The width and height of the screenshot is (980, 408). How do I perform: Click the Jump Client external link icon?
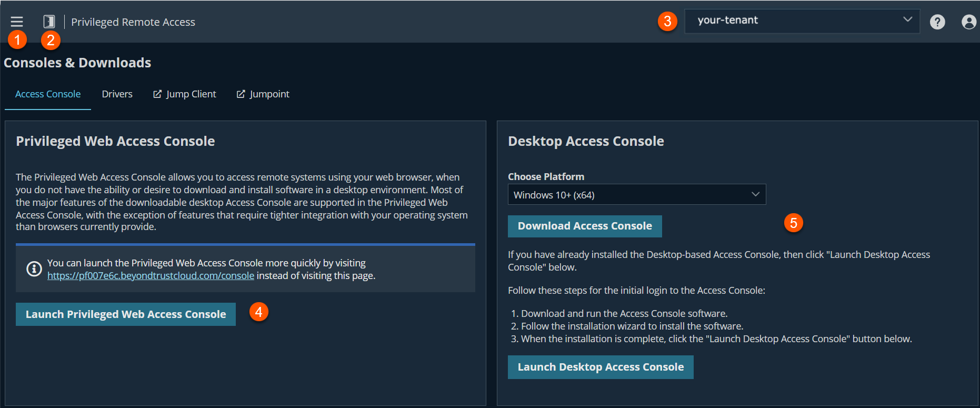pos(157,94)
